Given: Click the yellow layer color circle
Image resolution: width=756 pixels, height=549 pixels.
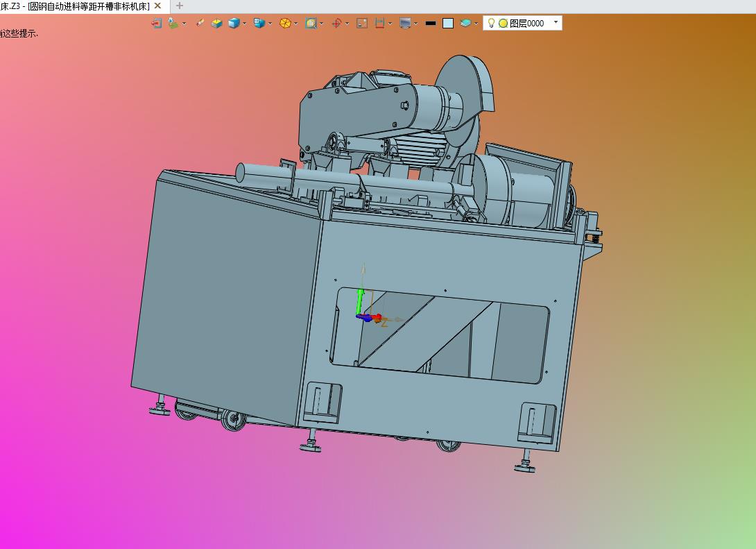Looking at the screenshot, I should click(503, 23).
